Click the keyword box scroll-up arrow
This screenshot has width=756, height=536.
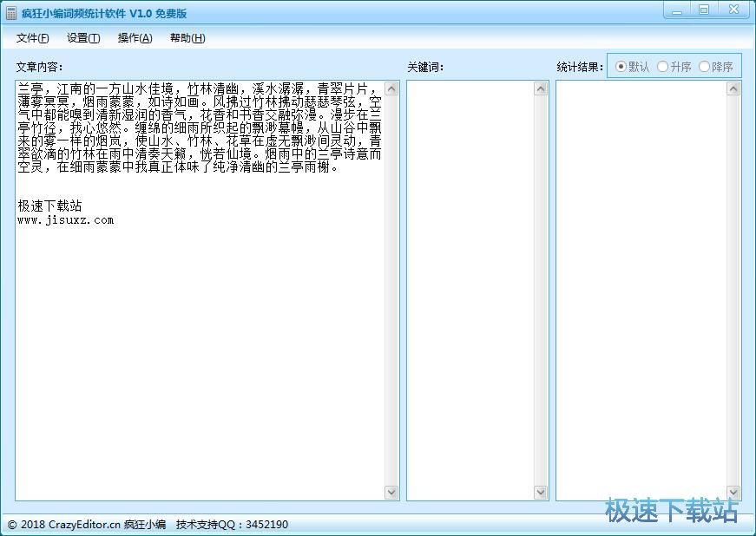pyautogui.click(x=541, y=88)
